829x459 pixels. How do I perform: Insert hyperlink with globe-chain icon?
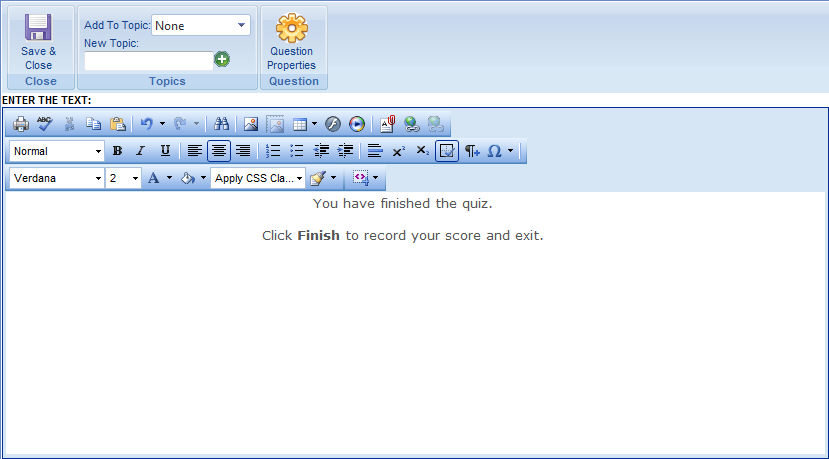(411, 124)
